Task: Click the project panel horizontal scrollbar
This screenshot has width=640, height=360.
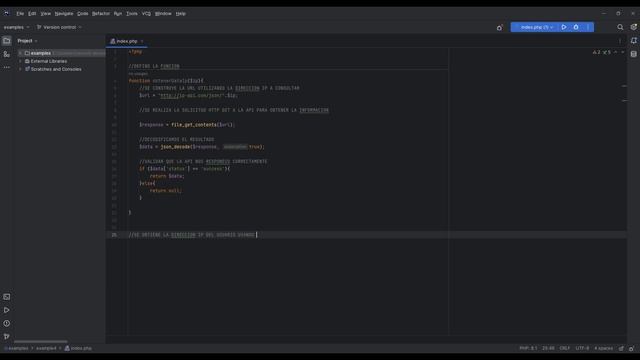Action: click(x=41, y=342)
